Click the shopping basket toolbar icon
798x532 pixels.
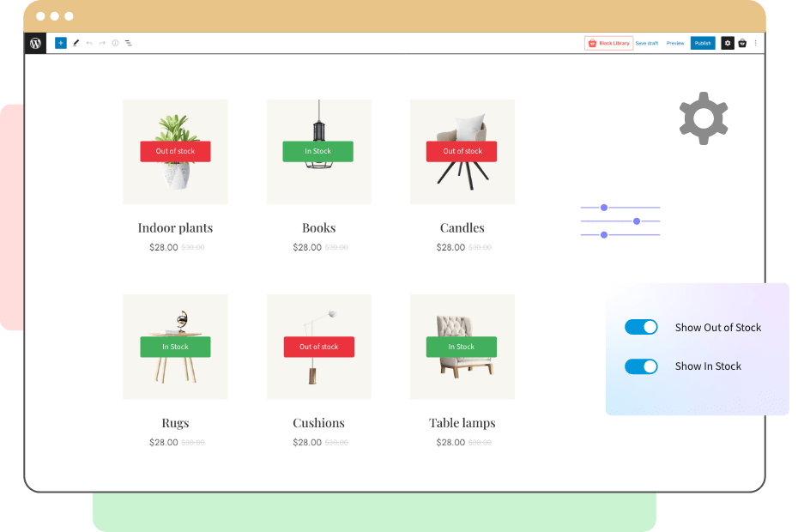742,43
